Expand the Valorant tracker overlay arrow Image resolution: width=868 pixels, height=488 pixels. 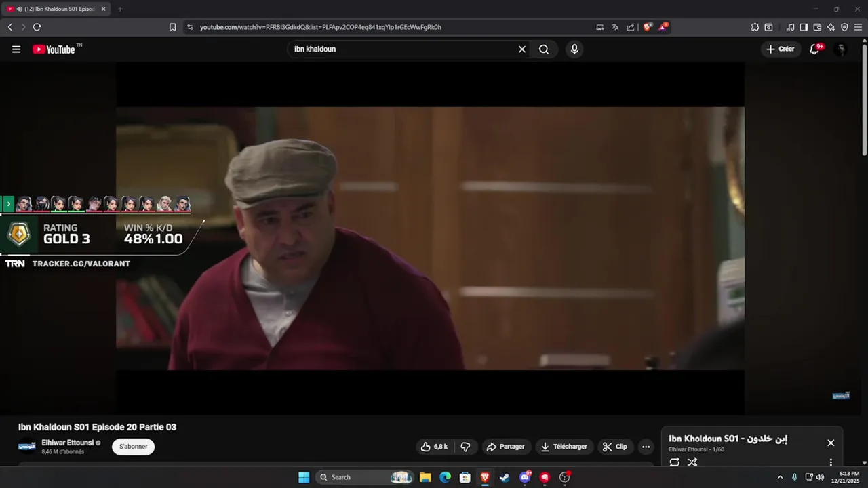tap(9, 204)
